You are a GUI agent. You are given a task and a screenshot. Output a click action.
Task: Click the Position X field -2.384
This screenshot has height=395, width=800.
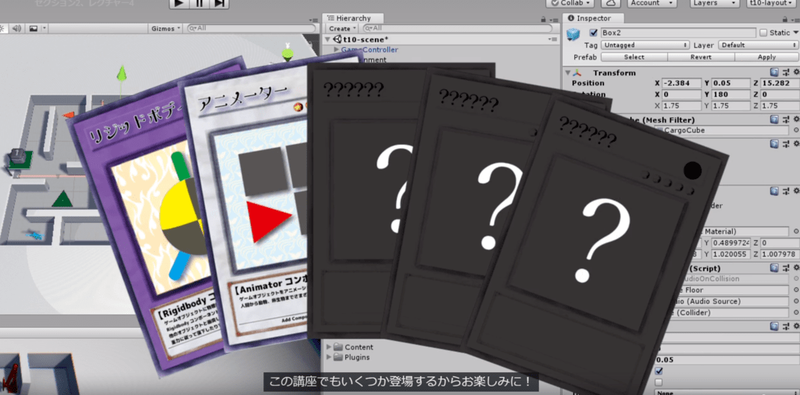[x=682, y=83]
